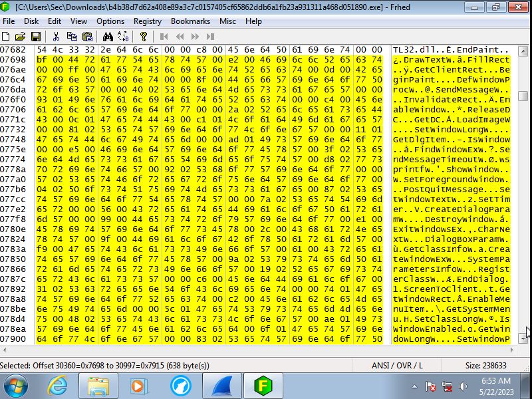Click ASCII text 'ExitWindowsEx.,.CharNe'

click(x=452, y=229)
